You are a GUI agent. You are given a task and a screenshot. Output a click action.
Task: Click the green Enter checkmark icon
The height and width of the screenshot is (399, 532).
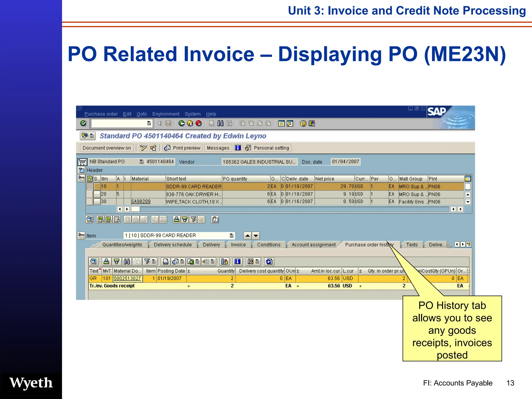[x=83, y=123]
